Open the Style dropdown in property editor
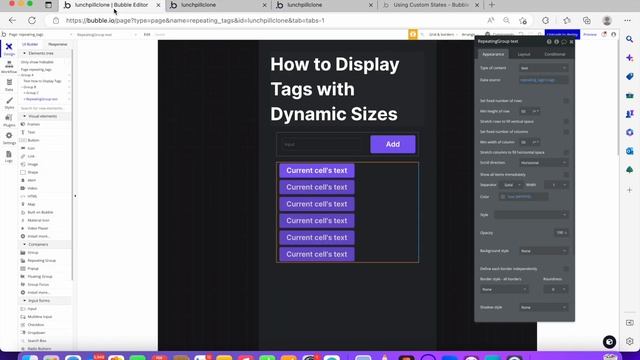Screen dimensions: 640x360 pyautogui.click(x=531, y=215)
